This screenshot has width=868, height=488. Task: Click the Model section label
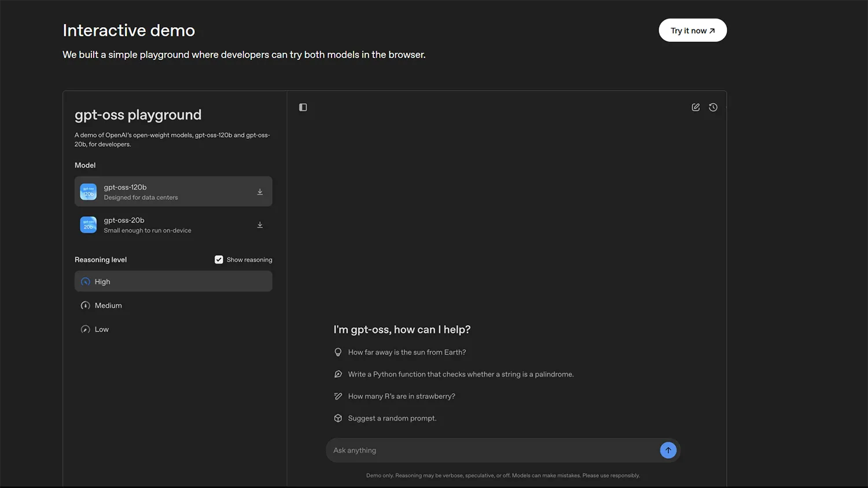click(x=85, y=165)
